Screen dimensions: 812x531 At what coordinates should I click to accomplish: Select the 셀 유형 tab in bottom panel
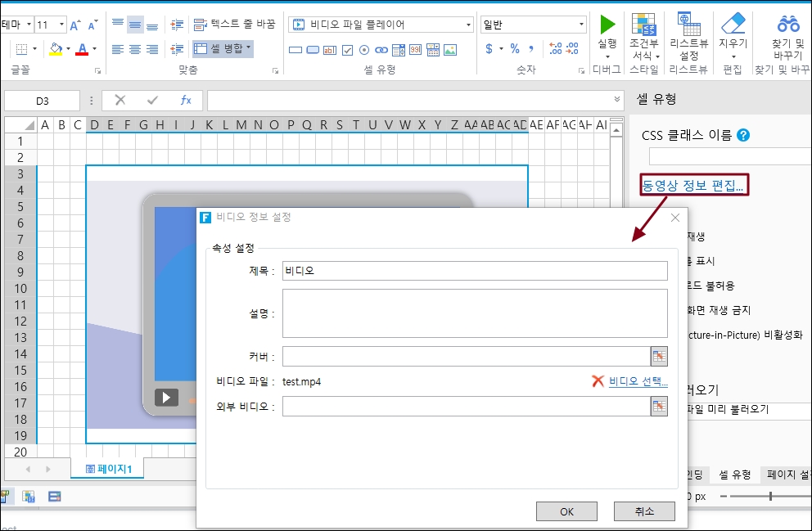[x=734, y=475]
